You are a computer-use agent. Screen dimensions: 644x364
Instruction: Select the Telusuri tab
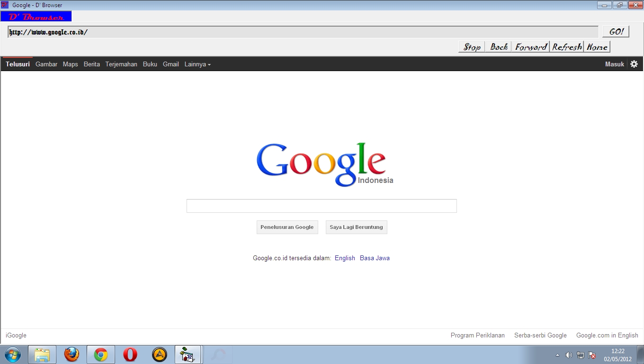tap(18, 64)
